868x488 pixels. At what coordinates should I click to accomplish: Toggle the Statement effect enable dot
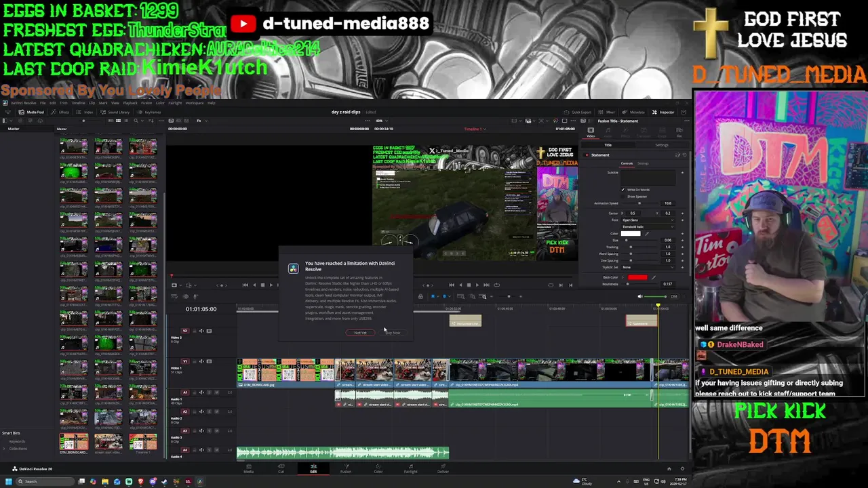pos(587,155)
